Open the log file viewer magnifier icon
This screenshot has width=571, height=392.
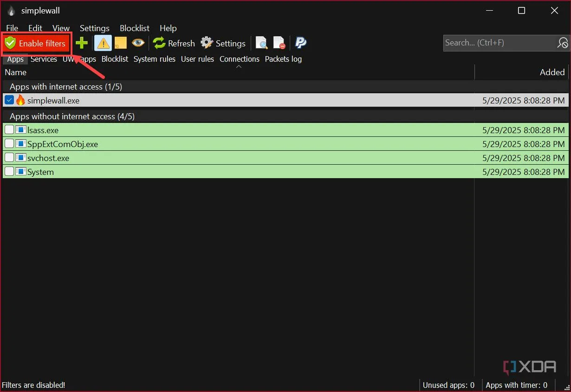tap(261, 43)
